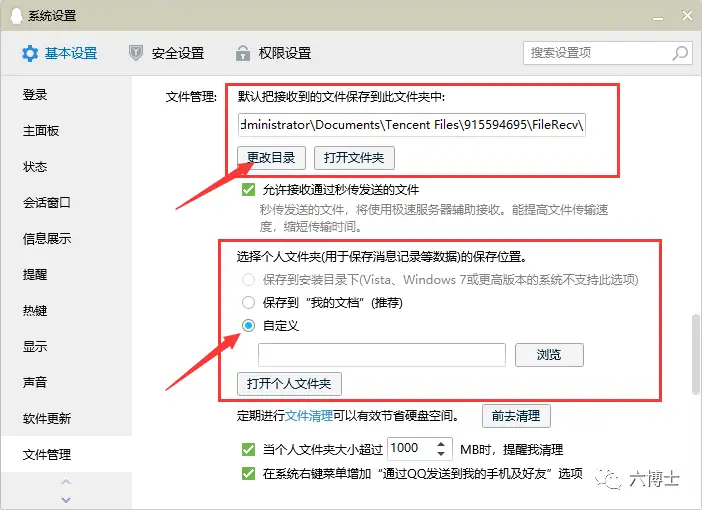Close the 系统设置 window

[x=687, y=16]
